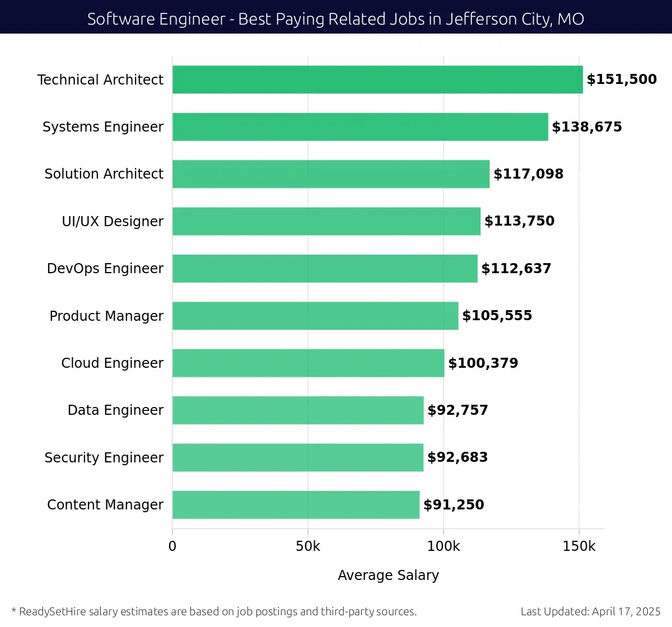Select the DevOps Engineer bar
This screenshot has height=627, width=672.
click(x=325, y=268)
